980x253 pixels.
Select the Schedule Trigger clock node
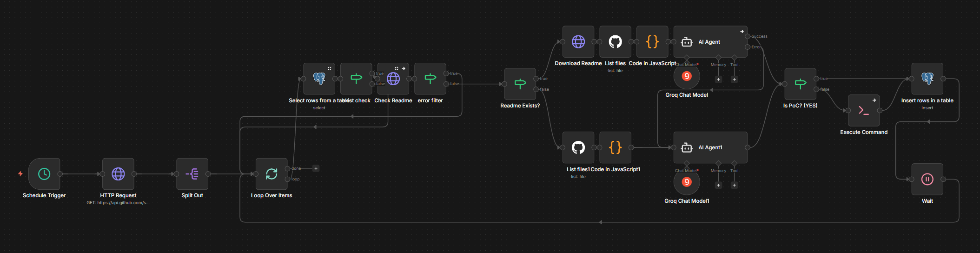[44, 174]
